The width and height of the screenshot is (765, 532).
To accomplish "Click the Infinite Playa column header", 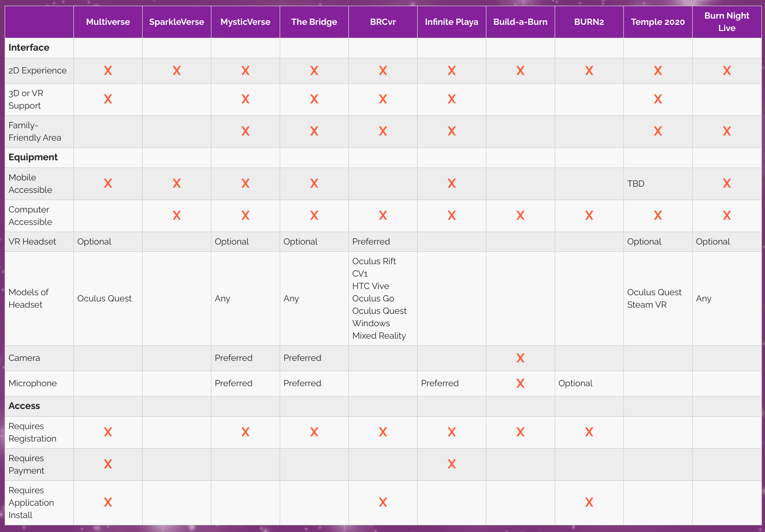I will [x=452, y=22].
